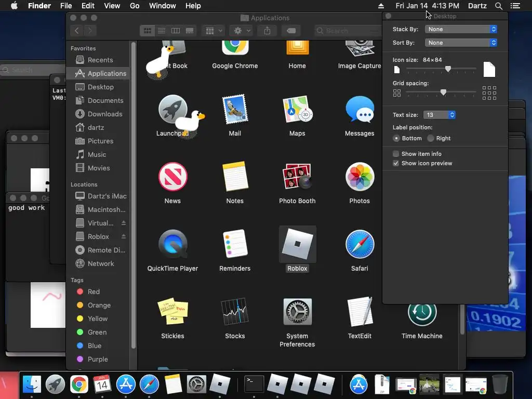The image size is (532, 399).
Task: Open Terminal from the Dock
Action: [x=254, y=384]
